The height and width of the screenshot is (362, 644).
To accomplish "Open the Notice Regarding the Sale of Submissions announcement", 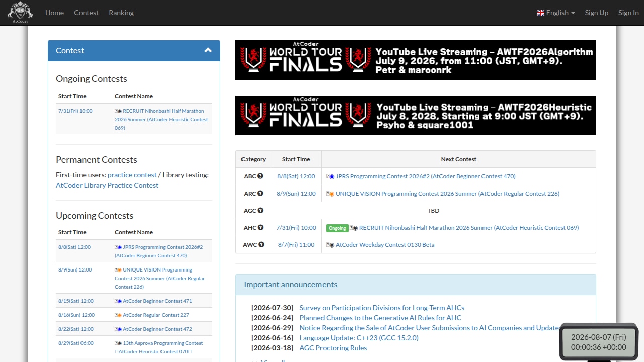I will (x=430, y=328).
